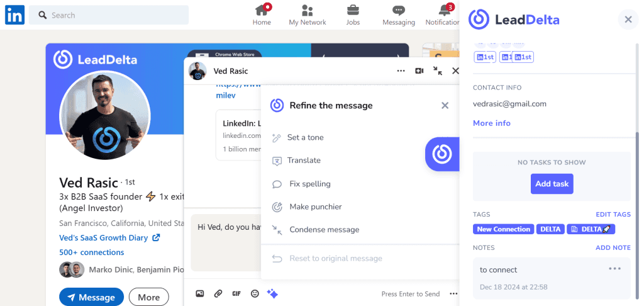The height and width of the screenshot is (306, 644).
Task: Choose Set a tone option
Action: tap(305, 137)
